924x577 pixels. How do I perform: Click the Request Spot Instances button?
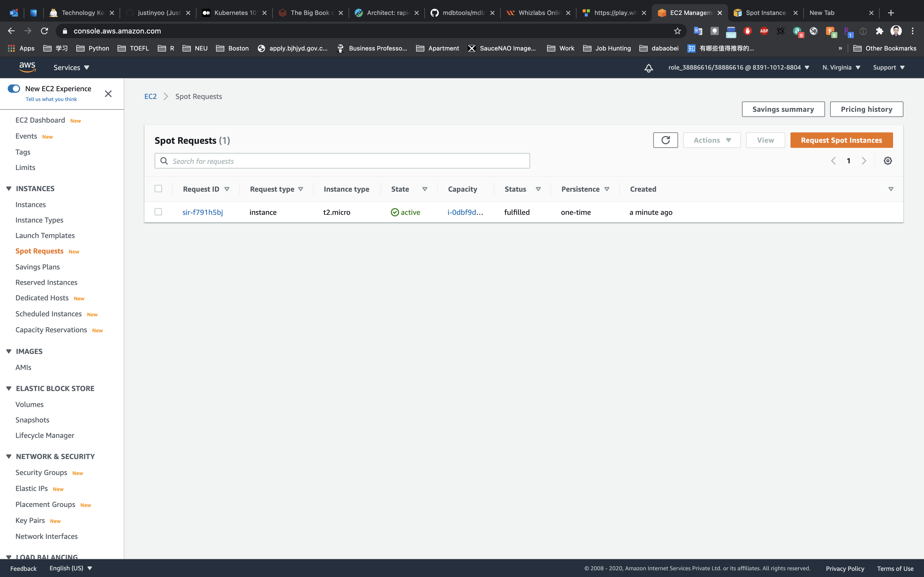click(841, 140)
